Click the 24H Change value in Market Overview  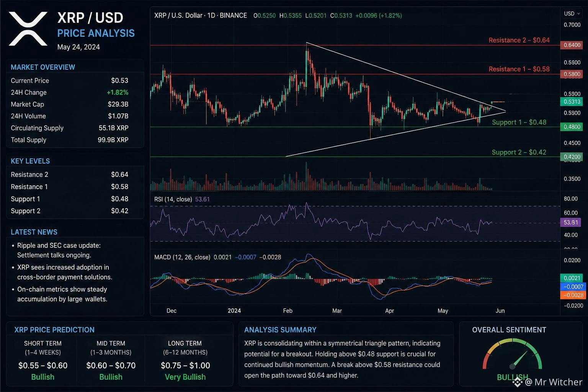click(x=118, y=93)
